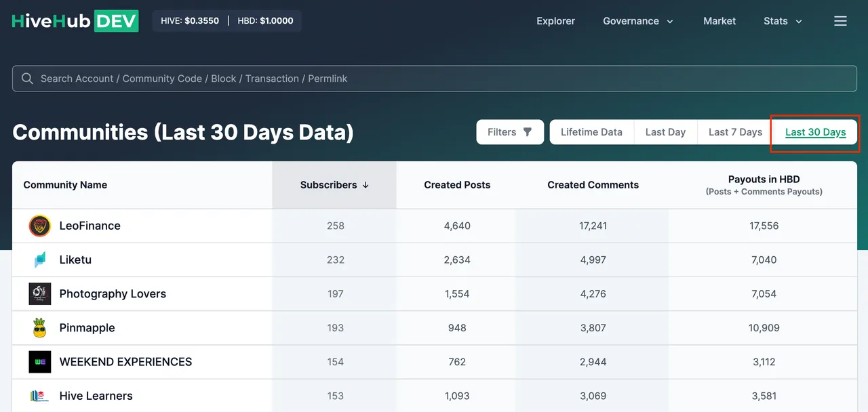Click Hive Learners created comments 3,069
The image size is (868, 412).
coord(593,396)
